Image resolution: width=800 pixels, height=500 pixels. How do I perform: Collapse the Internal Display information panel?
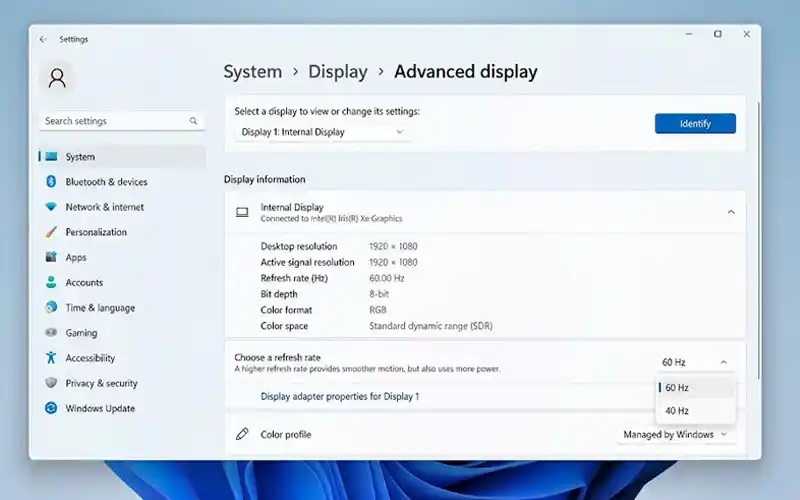point(731,212)
